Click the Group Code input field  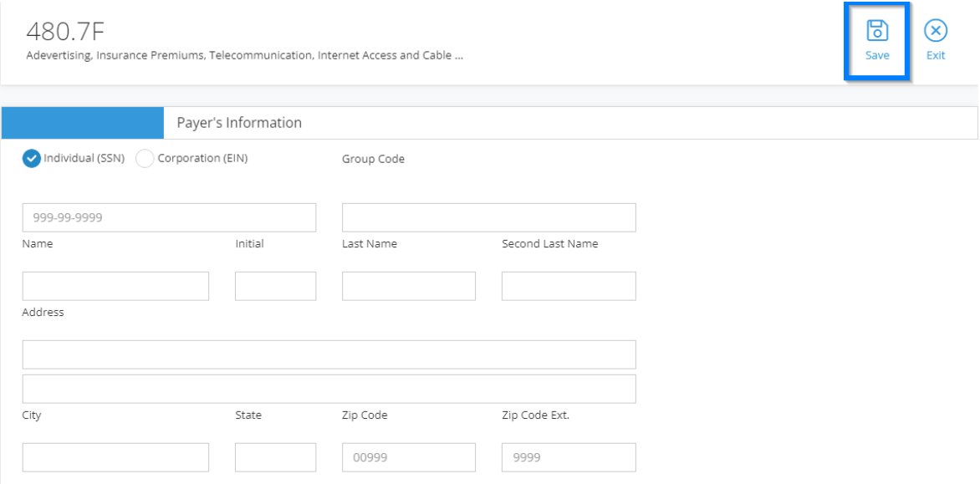[x=489, y=217]
